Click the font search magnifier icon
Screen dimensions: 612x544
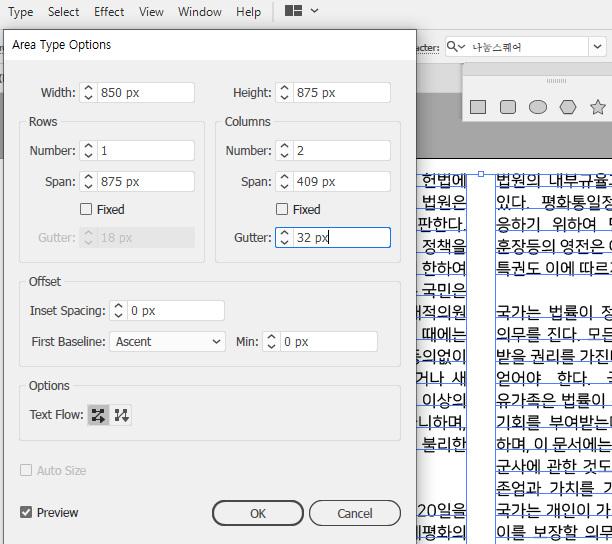point(452,46)
